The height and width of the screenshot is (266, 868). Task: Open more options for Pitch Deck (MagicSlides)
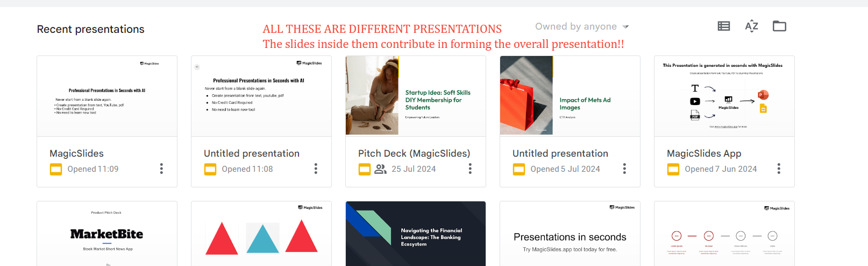pos(470,169)
